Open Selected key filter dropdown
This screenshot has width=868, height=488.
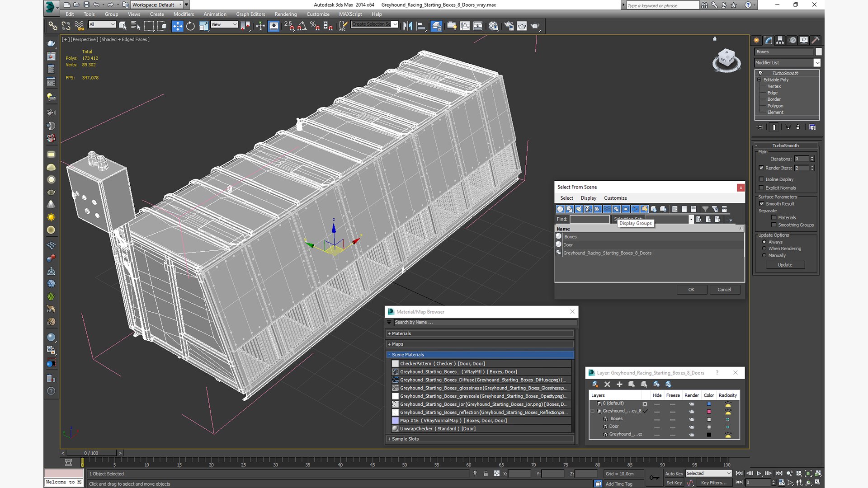coord(708,474)
